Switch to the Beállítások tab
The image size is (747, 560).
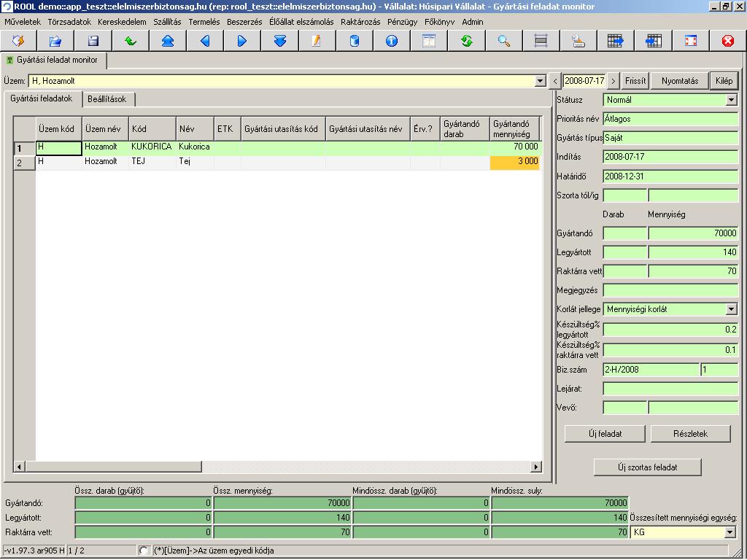pos(107,99)
